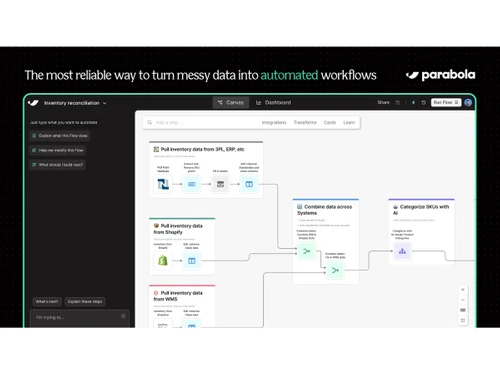Switch to the Canvas tab
The height and width of the screenshot is (375, 500).
coord(231,102)
